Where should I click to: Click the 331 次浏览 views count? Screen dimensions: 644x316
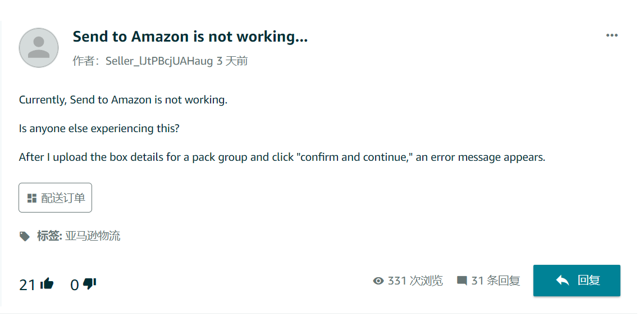(x=415, y=281)
